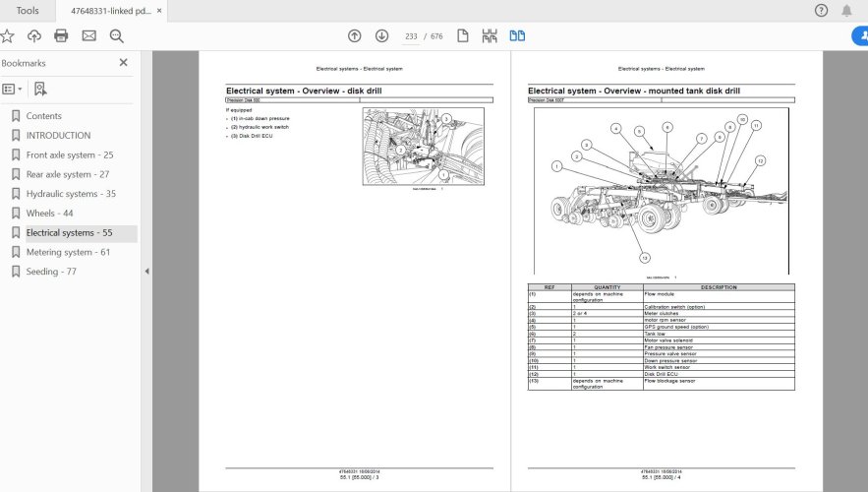Click the REF column header

(x=550, y=287)
